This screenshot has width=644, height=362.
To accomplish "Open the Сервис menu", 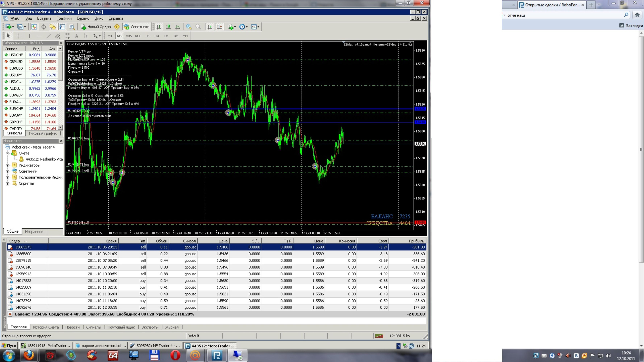I will tap(83, 18).
